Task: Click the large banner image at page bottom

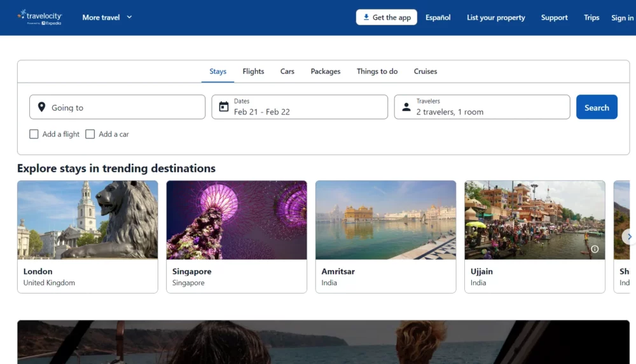Action: click(x=323, y=342)
